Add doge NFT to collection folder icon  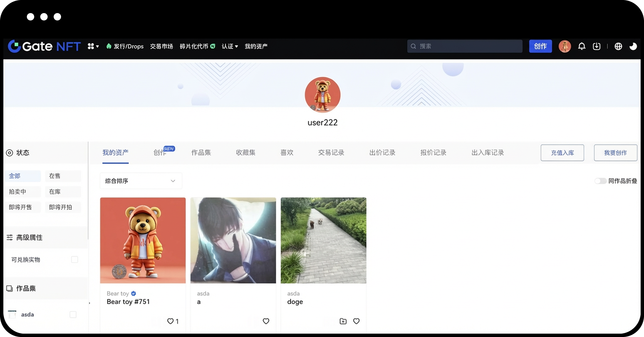(x=343, y=321)
